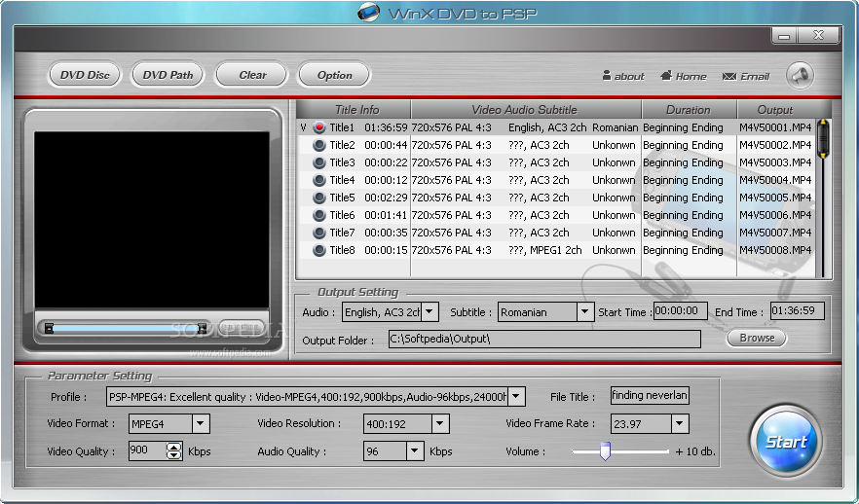
Task: Click Title1 audio 'English, AC3 2ch'
Action: [547, 127]
